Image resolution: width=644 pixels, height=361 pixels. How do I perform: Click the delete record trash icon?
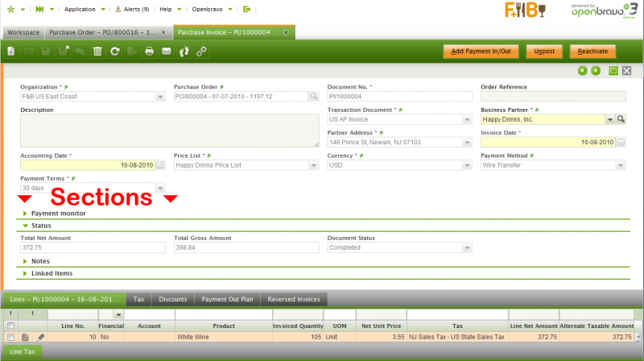click(x=97, y=52)
